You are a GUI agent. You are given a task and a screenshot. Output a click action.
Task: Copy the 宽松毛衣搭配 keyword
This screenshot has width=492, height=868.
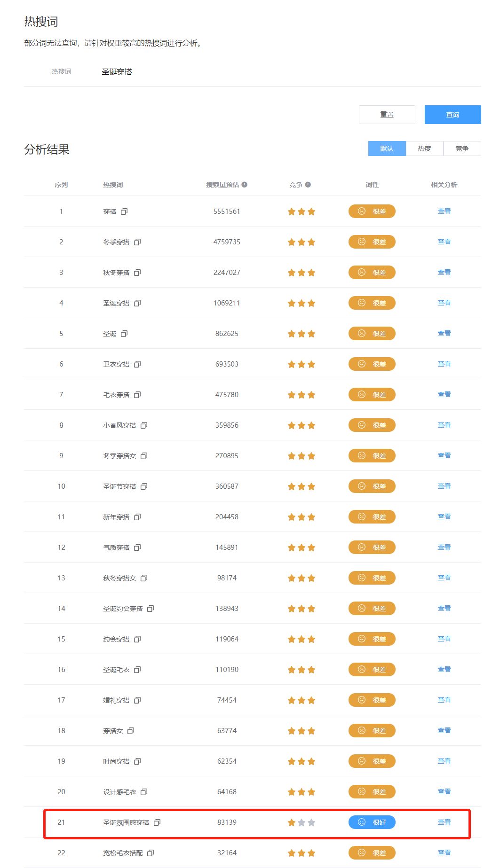151,853
